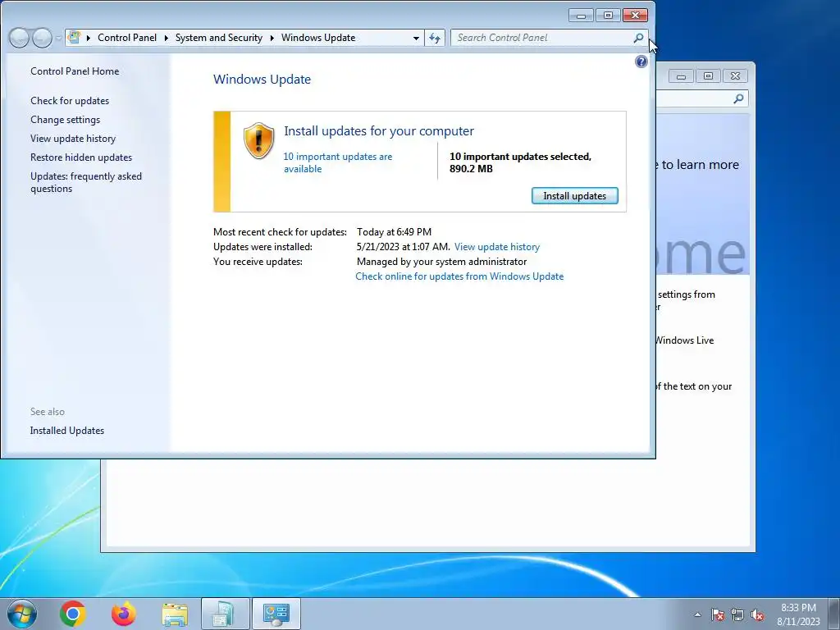840x630 pixels.
Task: Click Install updates button
Action: click(575, 195)
